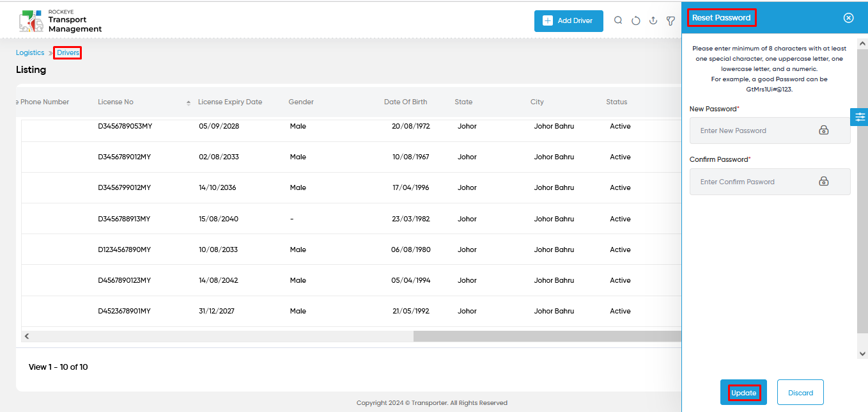Click the table's left scroll arrow
The width and height of the screenshot is (868, 412).
click(x=27, y=336)
